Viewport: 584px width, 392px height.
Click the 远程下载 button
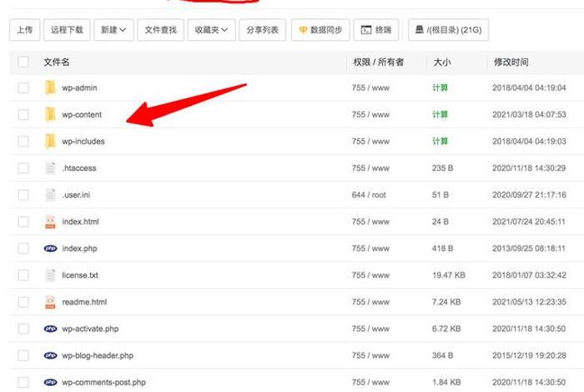click(67, 30)
